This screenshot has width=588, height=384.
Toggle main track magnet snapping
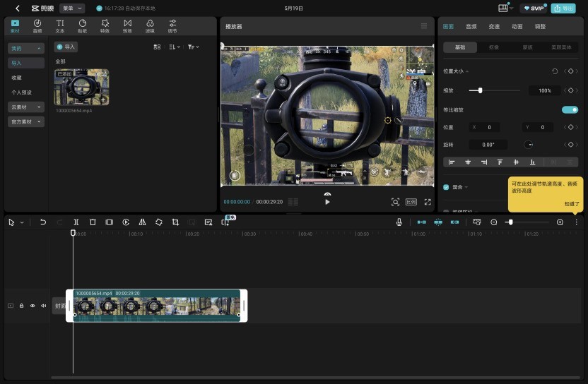(x=421, y=222)
